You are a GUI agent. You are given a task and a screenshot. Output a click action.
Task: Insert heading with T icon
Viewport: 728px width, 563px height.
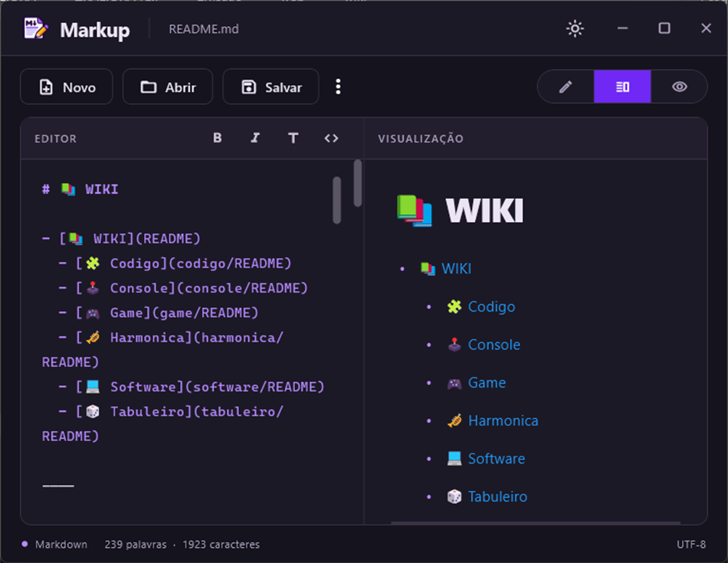[293, 138]
